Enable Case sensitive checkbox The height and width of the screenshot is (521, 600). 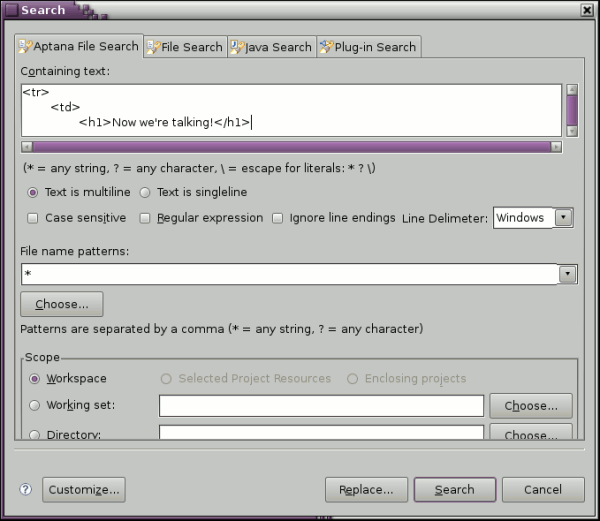click(x=33, y=218)
